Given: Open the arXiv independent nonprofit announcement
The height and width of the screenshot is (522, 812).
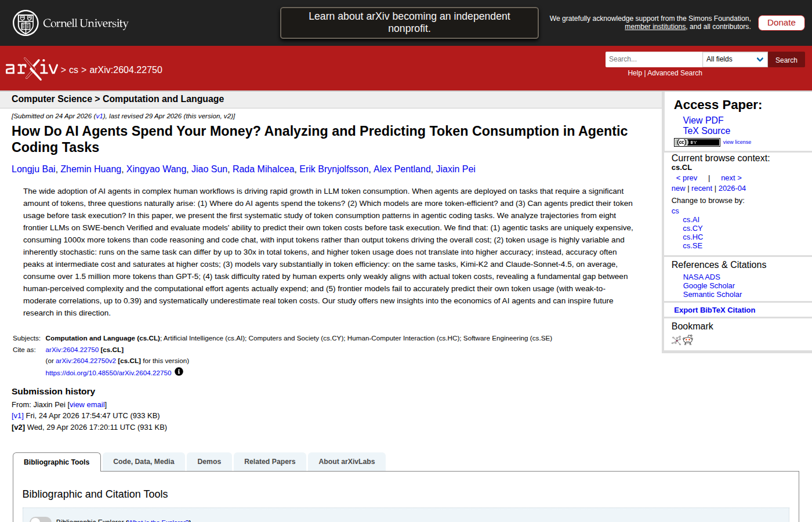Looking at the screenshot, I should point(409,23).
